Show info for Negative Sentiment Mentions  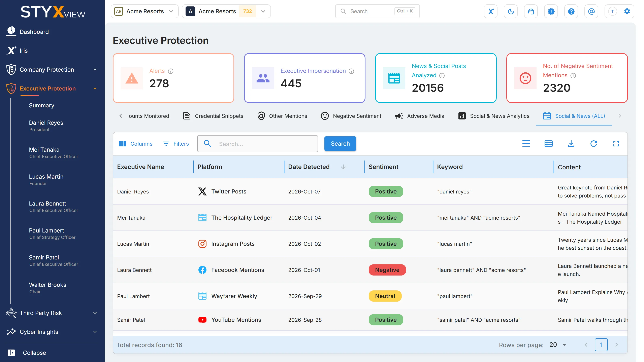573,76
